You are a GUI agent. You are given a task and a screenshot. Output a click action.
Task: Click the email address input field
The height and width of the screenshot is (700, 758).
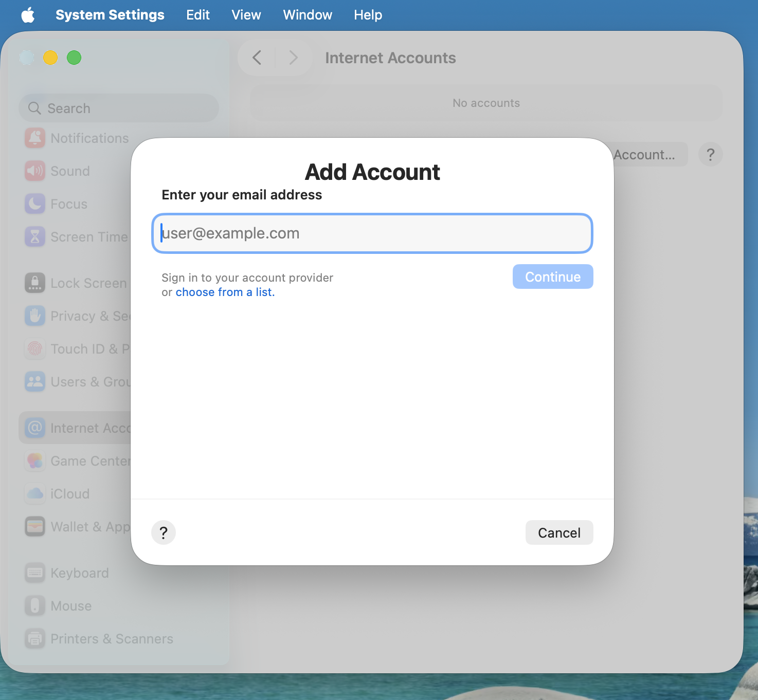[372, 233]
